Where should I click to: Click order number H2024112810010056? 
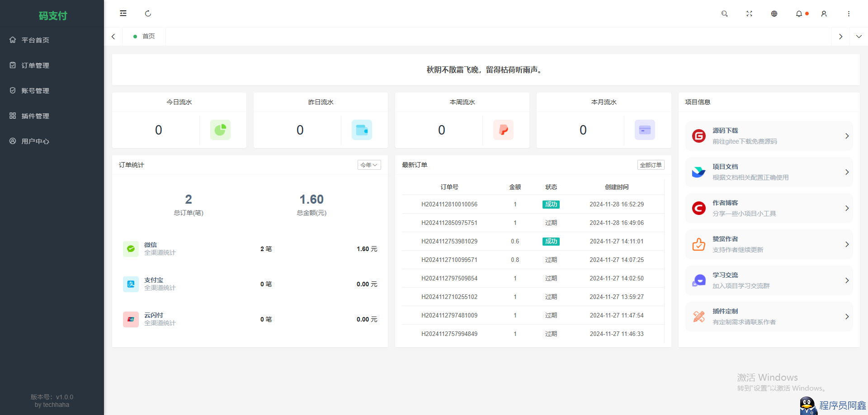(x=449, y=204)
